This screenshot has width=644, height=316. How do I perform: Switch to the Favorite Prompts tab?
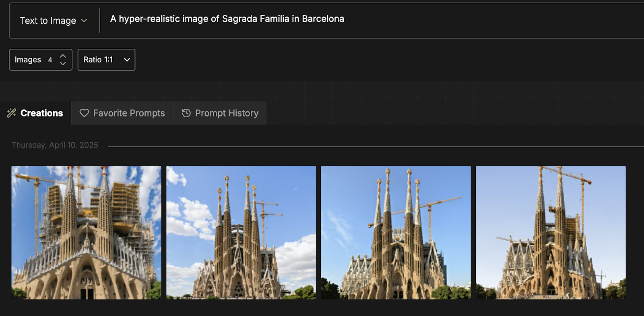(122, 113)
